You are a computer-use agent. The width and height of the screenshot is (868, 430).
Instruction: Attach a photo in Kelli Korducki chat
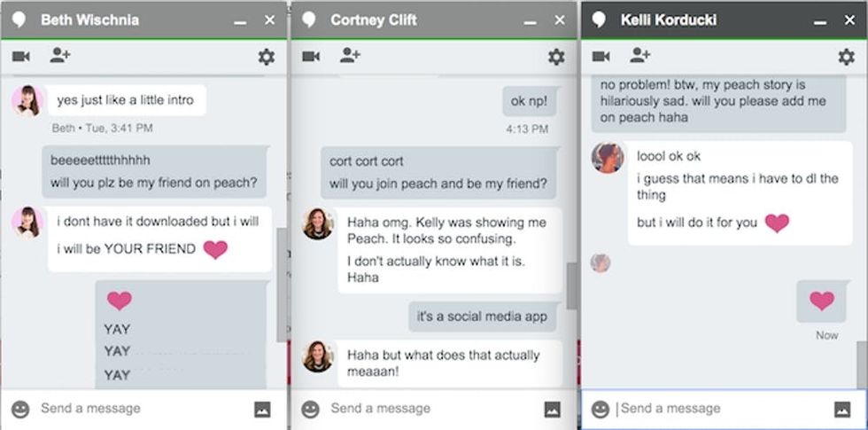click(x=841, y=409)
